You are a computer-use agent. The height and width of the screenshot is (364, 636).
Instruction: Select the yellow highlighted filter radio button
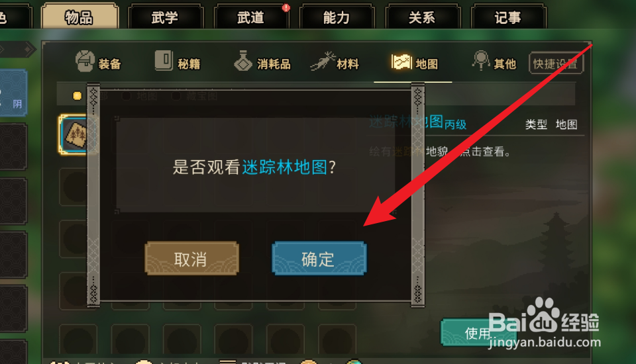[77, 96]
